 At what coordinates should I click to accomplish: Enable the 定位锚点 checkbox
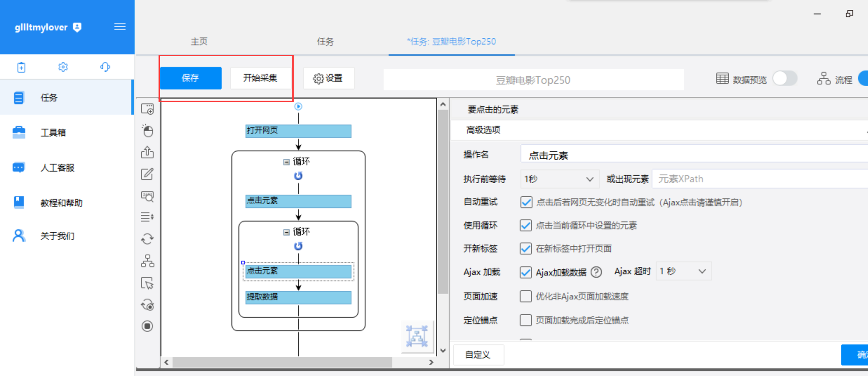[526, 320]
